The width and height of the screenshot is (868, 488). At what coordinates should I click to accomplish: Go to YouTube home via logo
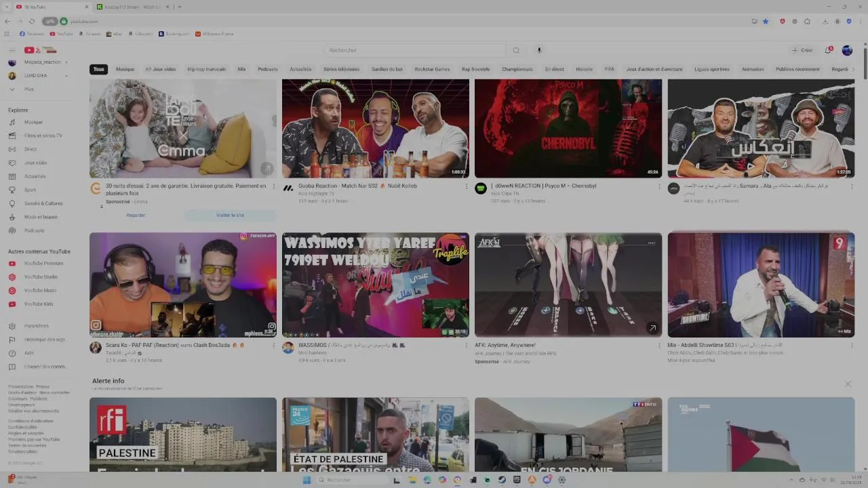(x=40, y=50)
